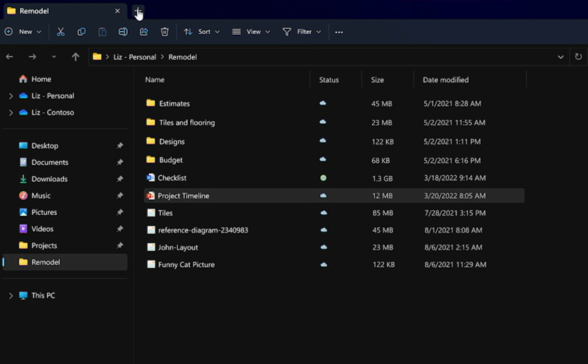Click the Rename icon in toolbar

point(123,32)
